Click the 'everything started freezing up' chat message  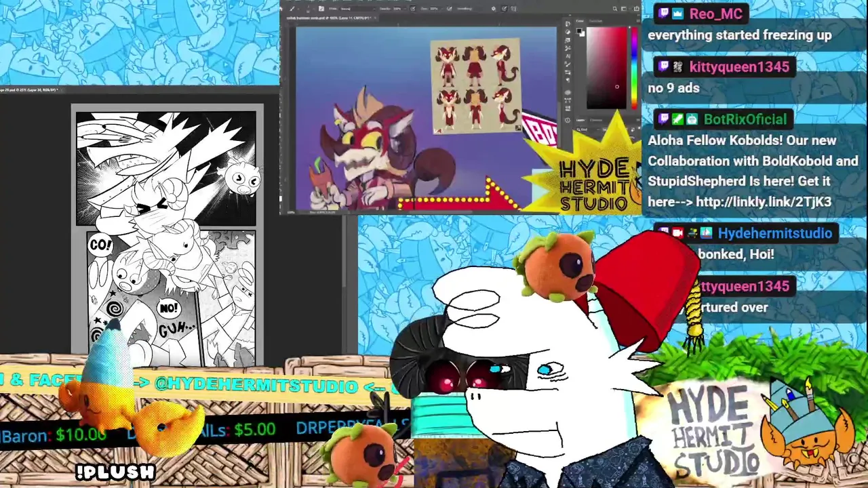tap(740, 35)
